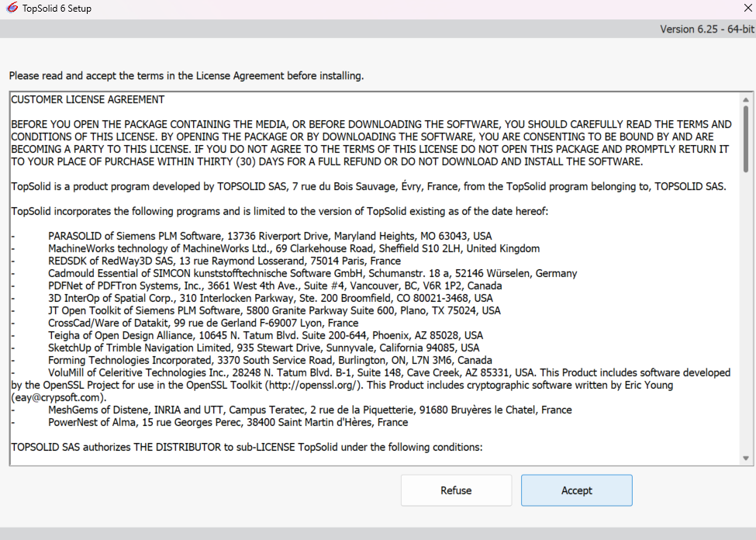Click the 'TOPSOLID SAS authorizes THE DISTRIBUTOR' sentence

coord(247,447)
